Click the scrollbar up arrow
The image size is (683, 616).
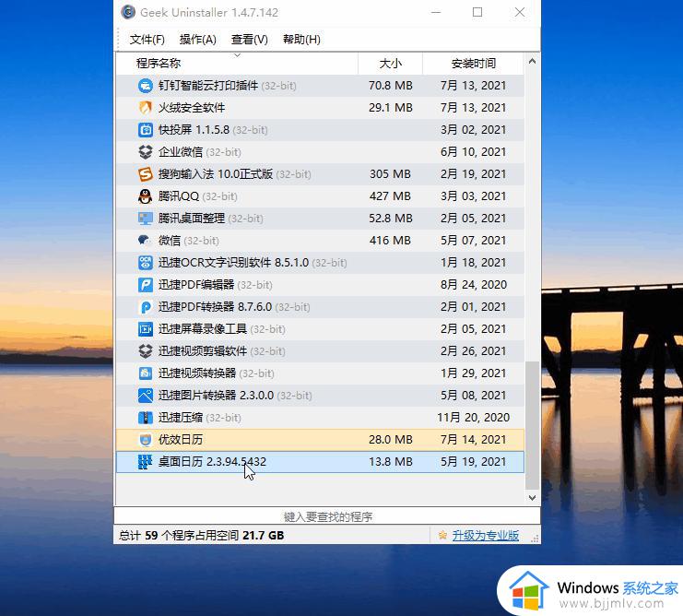(532, 62)
